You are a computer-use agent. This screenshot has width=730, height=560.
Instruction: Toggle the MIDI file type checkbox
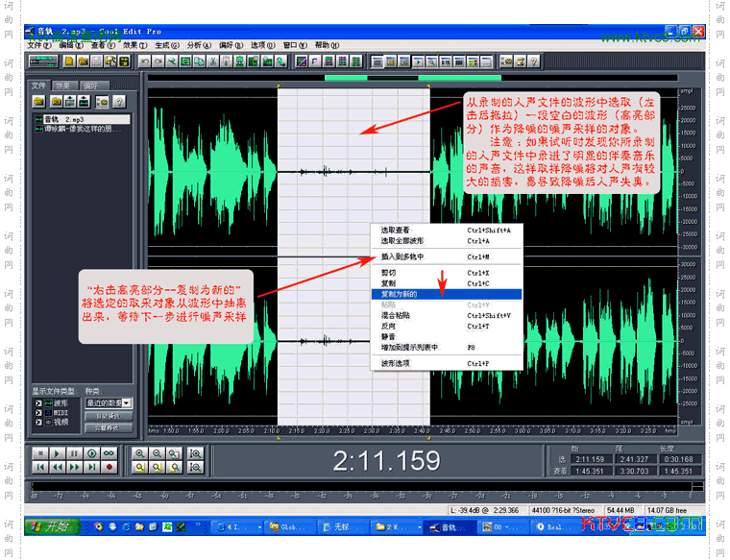pos(38,412)
